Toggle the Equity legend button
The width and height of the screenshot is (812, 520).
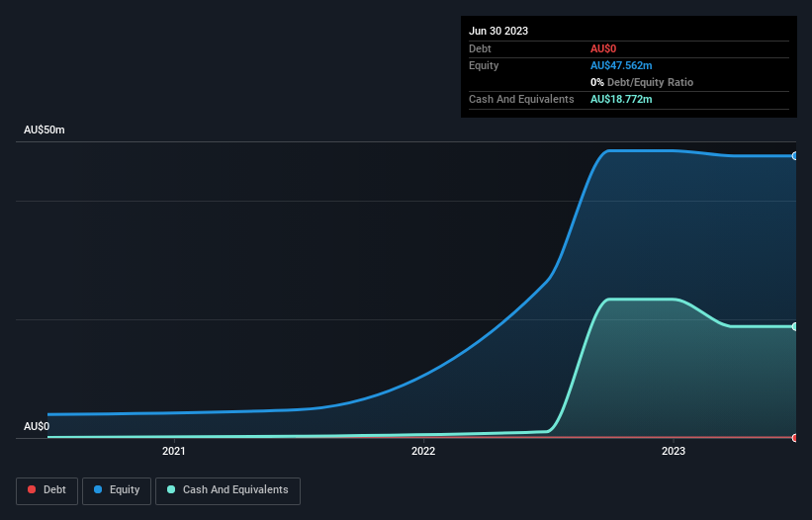pos(117,490)
